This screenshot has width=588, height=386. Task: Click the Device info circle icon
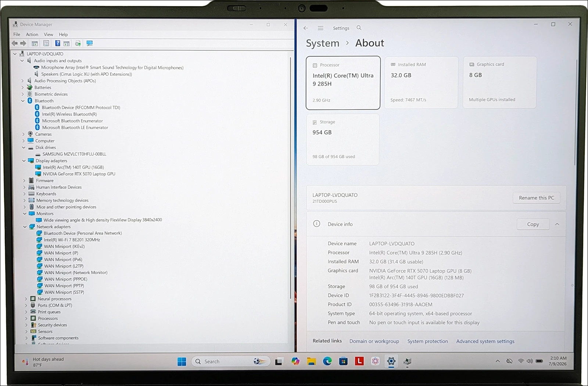point(316,224)
